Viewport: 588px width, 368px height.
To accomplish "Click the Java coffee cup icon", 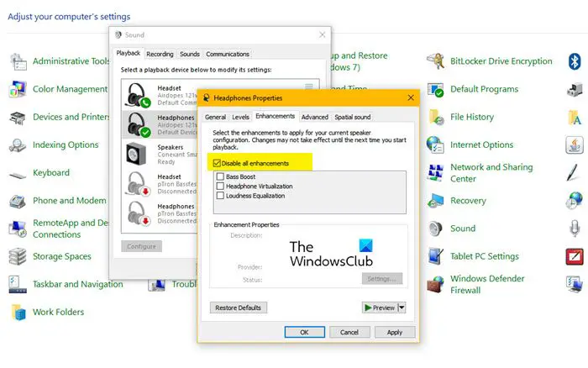I will (x=575, y=145).
